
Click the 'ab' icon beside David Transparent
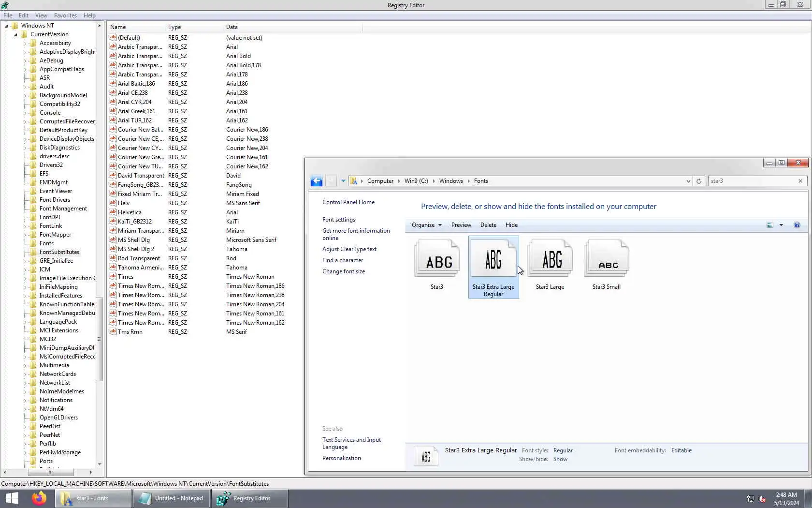point(113,175)
